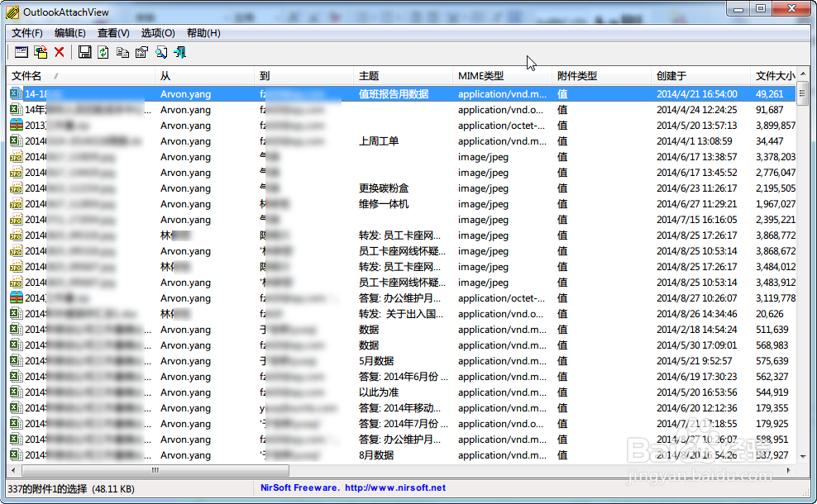The image size is (817, 504).
Task: Click the horizontal scrollbar right arrow
Action: click(789, 470)
